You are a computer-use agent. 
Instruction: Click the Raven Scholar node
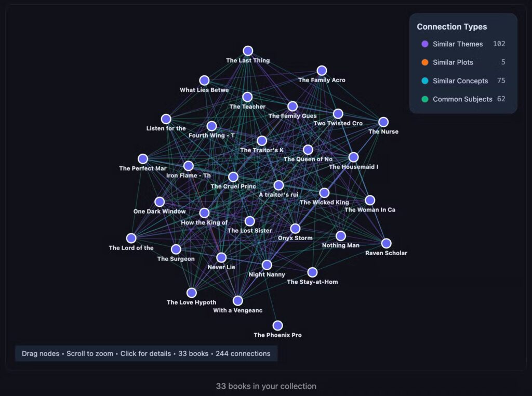(386, 243)
